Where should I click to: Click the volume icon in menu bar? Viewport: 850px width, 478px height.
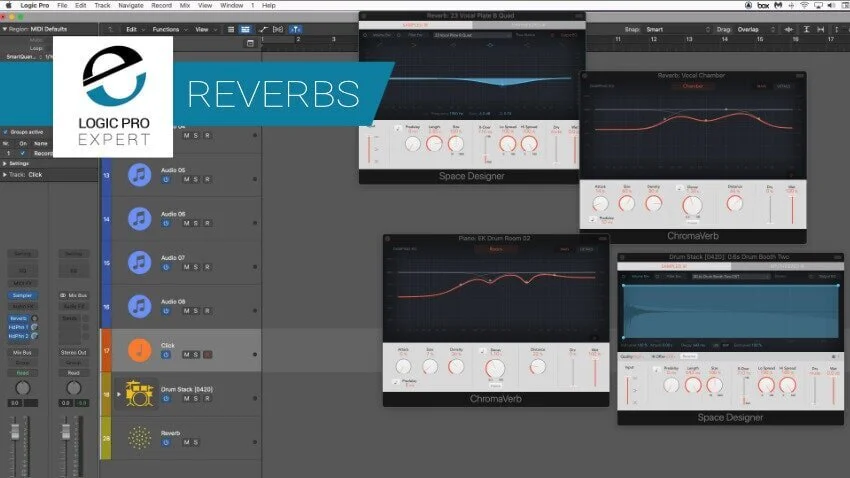pos(831,5)
